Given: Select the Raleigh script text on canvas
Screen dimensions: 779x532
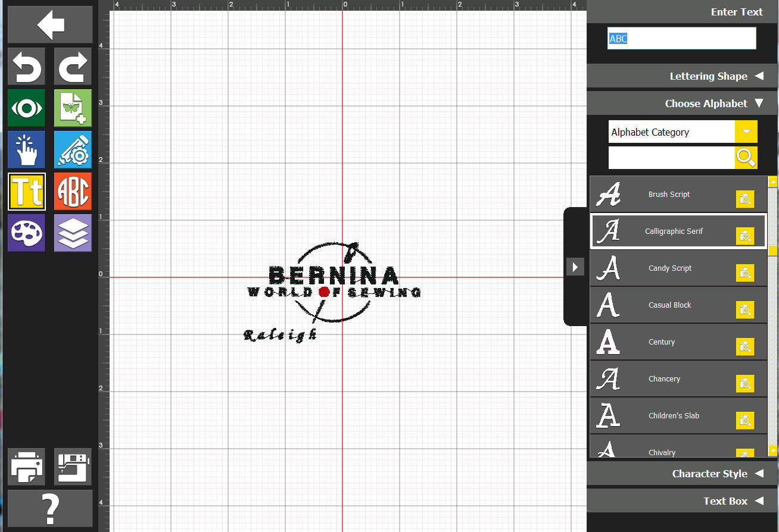Looking at the screenshot, I should pos(280,336).
